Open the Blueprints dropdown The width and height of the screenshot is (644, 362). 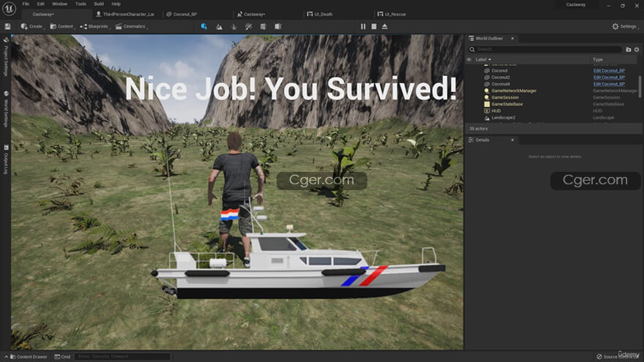(95, 26)
